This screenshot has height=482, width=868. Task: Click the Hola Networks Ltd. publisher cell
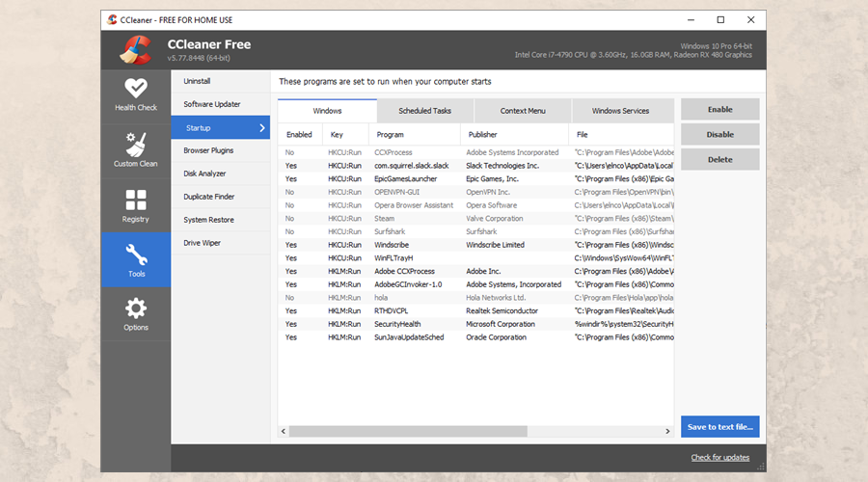coord(496,298)
